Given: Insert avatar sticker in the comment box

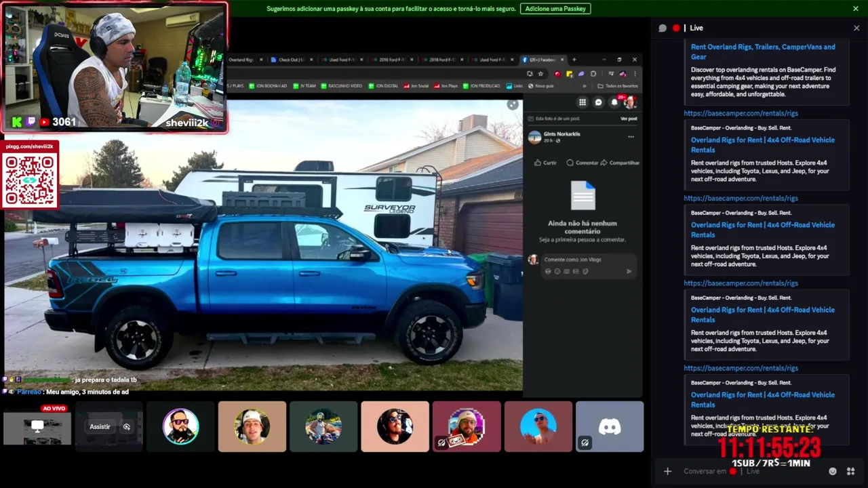Looking at the screenshot, I should coord(548,271).
